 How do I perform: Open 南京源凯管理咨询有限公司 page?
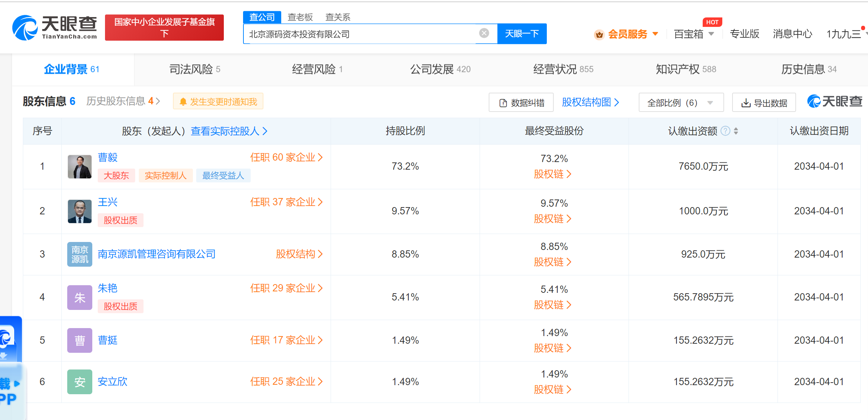(157, 254)
